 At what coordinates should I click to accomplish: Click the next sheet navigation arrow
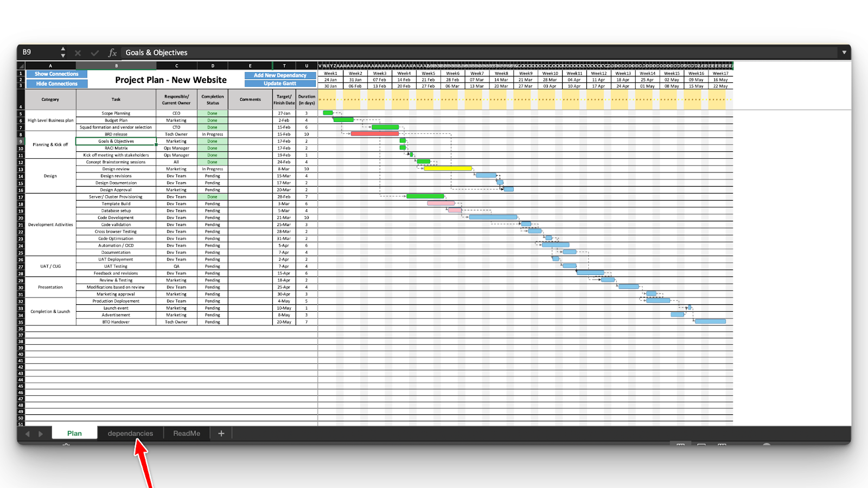tap(41, 434)
